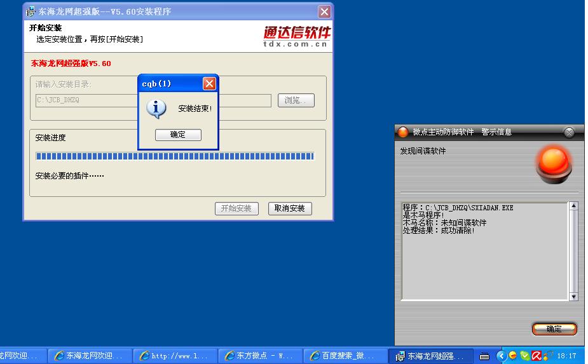
Task: Click 确定 in the cqb(1) dialog
Action: coord(178,135)
